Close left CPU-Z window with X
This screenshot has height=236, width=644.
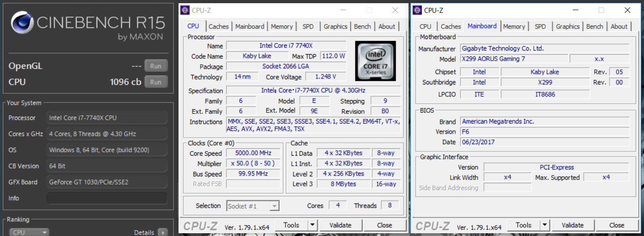395,10
